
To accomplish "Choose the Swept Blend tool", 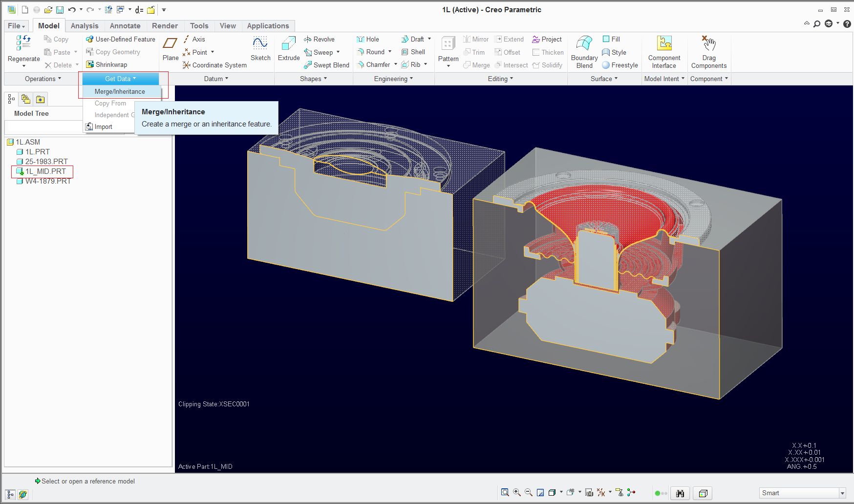I will coord(326,65).
